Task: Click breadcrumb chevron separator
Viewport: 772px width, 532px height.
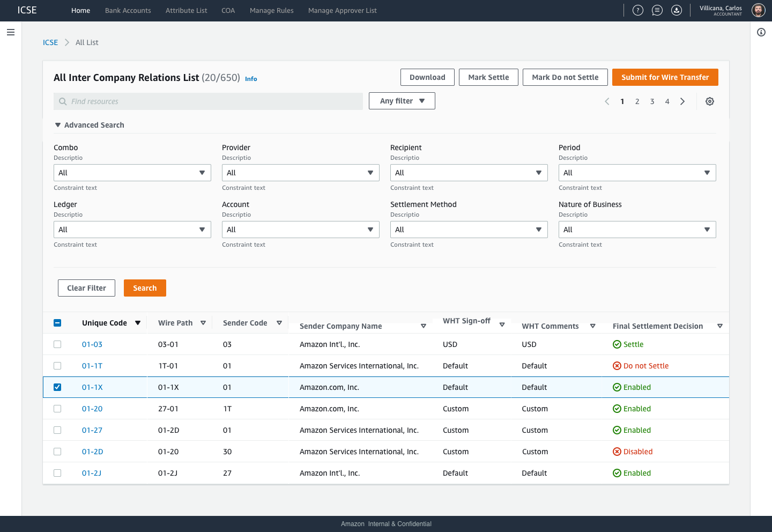Action: pyautogui.click(x=67, y=42)
